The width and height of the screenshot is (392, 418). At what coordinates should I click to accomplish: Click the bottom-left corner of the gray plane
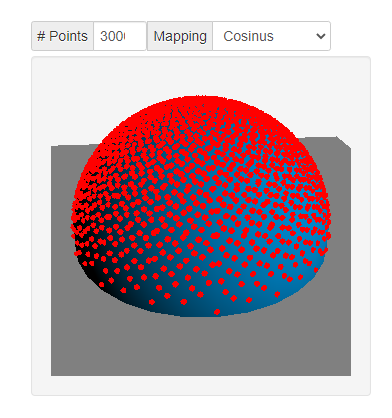click(x=53, y=374)
